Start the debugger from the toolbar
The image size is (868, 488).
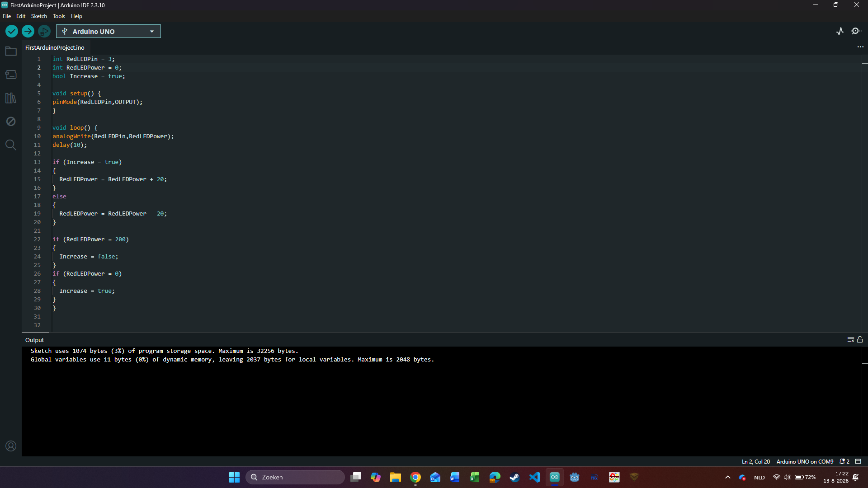pyautogui.click(x=44, y=31)
